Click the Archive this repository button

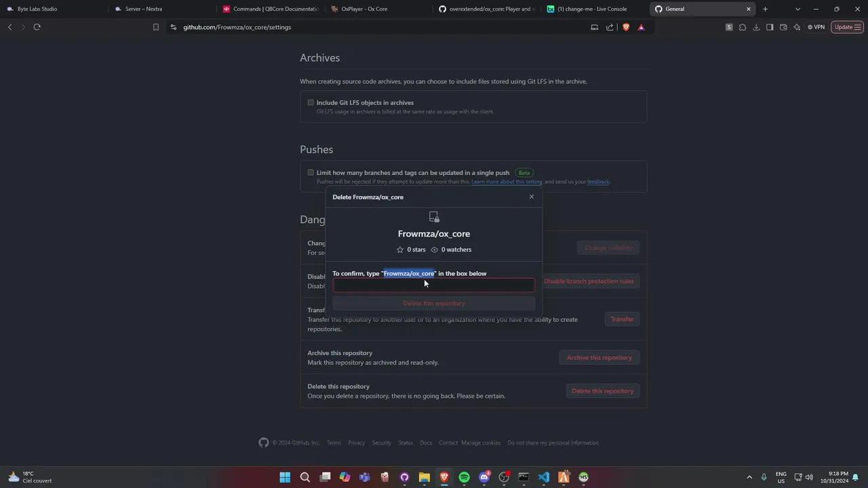pyautogui.click(x=599, y=357)
